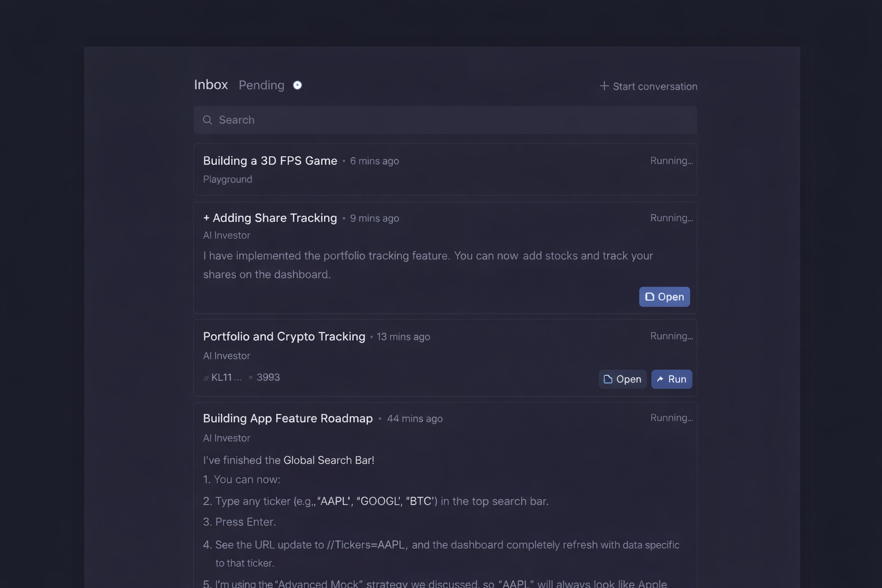Click the branch icon beside KL11
Viewport: 882px width, 588px height.
(206, 378)
